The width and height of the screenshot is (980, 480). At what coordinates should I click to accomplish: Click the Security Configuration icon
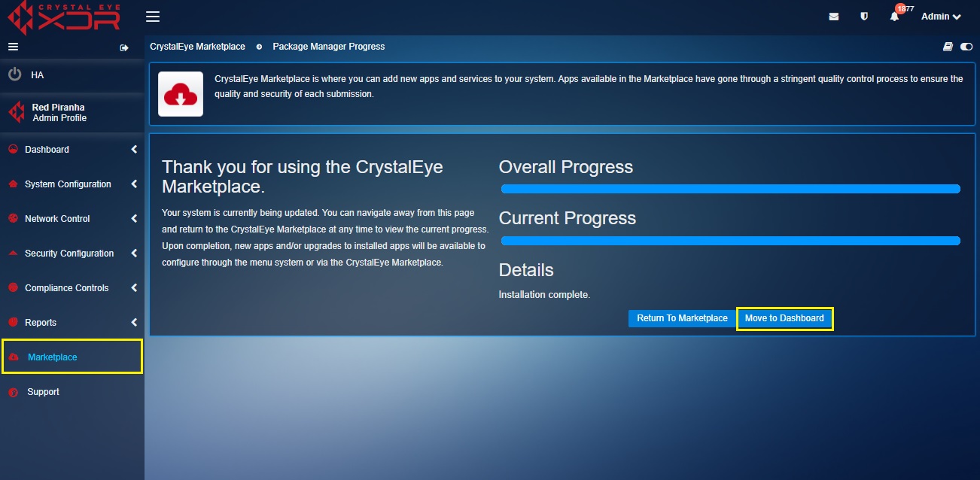pos(13,254)
